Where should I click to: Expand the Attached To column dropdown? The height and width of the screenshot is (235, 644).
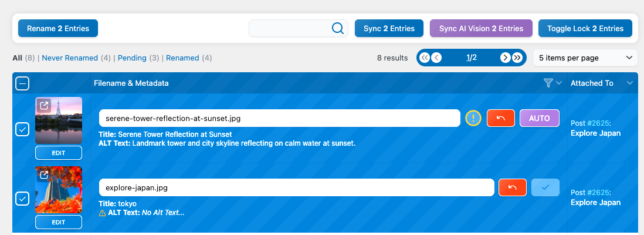[x=630, y=83]
